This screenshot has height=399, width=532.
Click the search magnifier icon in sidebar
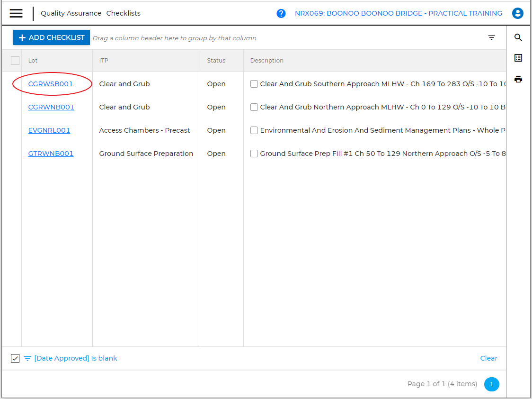tap(518, 38)
